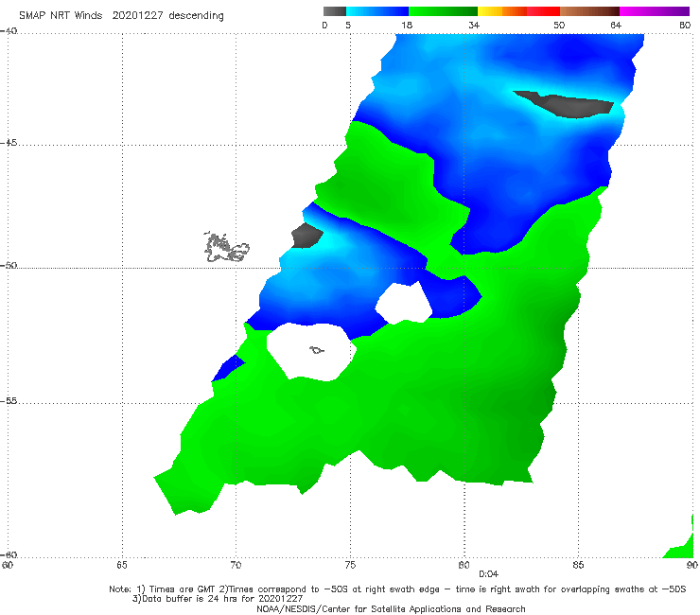Click the title text 'SMAP NRT Winds 20201227 descending'
The image size is (700, 615).
pos(121,15)
